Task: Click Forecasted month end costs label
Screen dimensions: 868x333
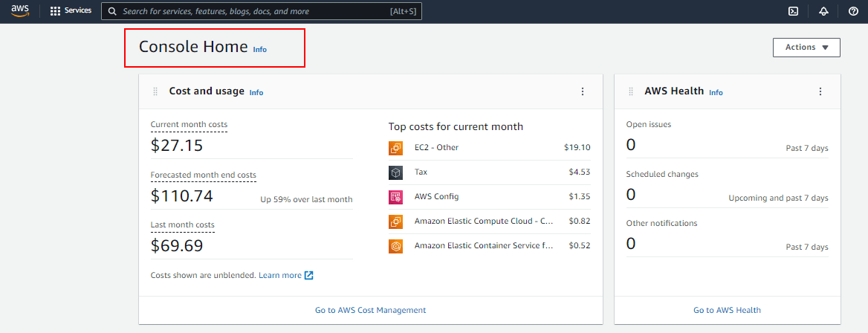Action: (x=203, y=175)
